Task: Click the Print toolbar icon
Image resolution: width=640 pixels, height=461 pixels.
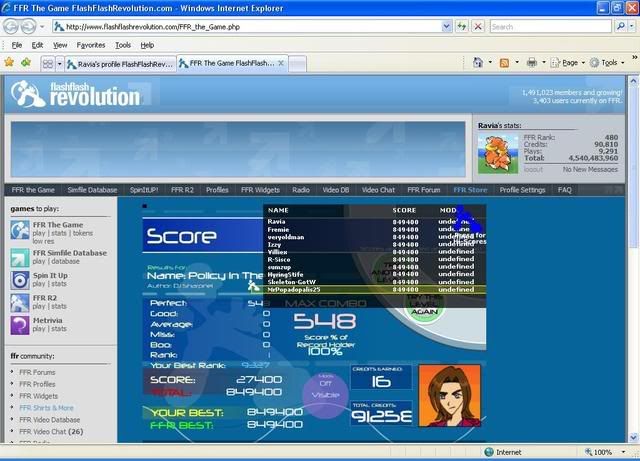Action: pyautogui.click(x=532, y=63)
